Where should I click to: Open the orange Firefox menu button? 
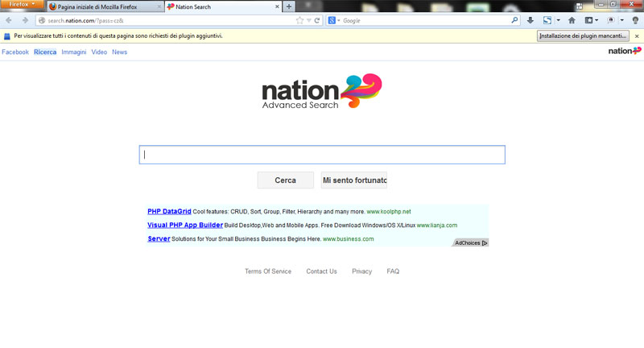tap(22, 4)
